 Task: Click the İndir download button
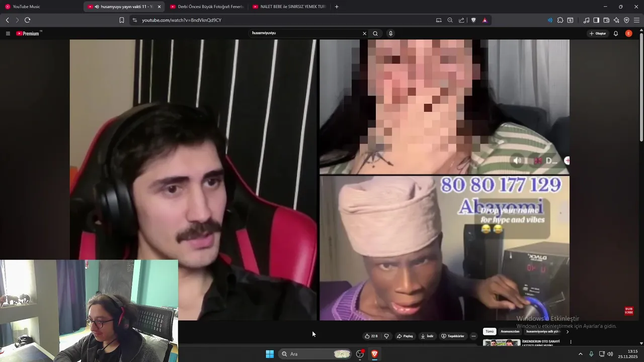click(x=427, y=336)
